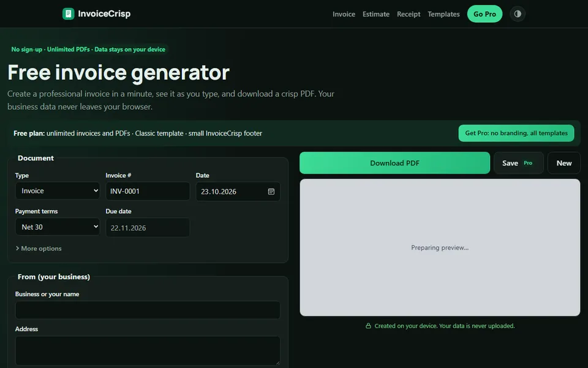
Task: Click 'Free plan:' banner text
Action: tap(29, 133)
